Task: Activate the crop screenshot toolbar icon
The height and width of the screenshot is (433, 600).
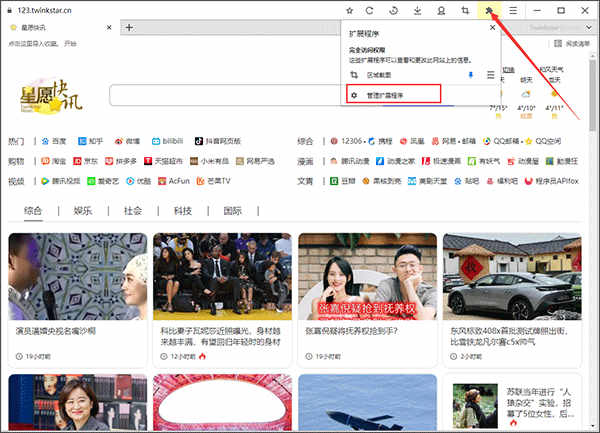Action: [x=465, y=11]
